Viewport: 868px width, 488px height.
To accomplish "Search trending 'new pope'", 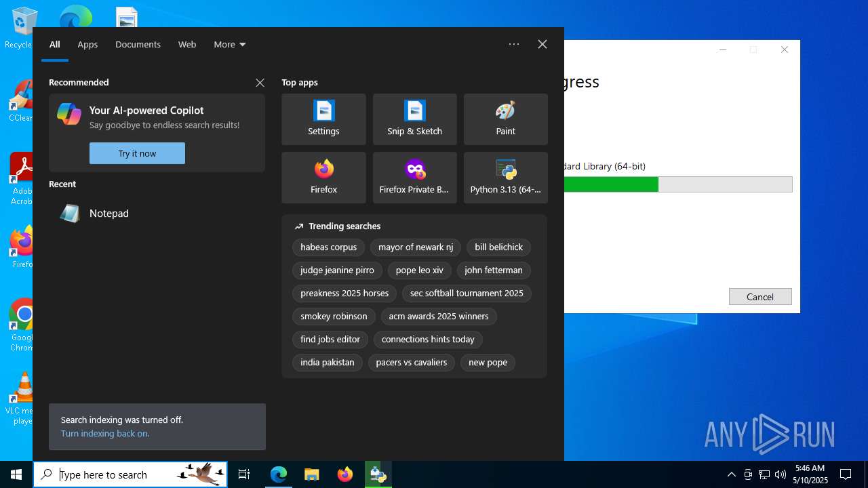I will 488,363.
